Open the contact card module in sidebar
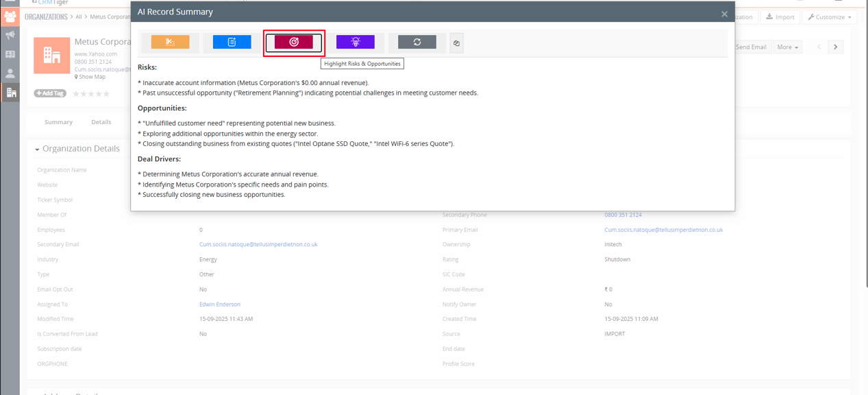 tap(10, 54)
